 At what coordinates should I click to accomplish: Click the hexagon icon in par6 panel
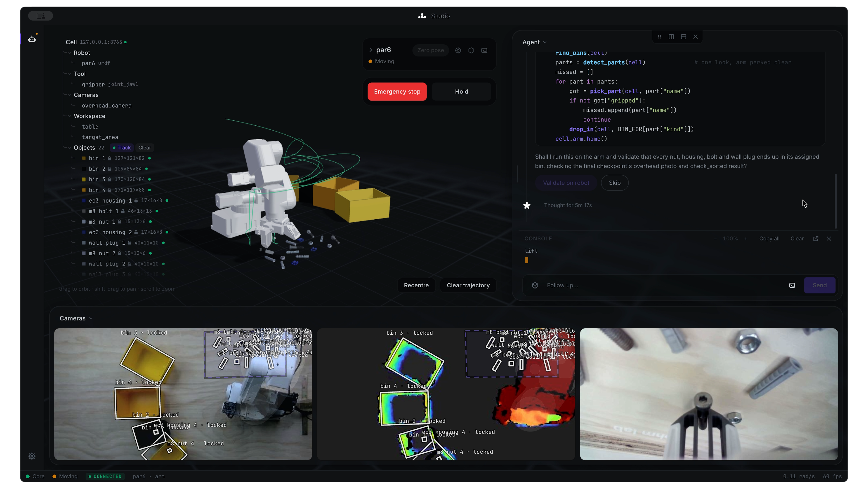point(471,50)
